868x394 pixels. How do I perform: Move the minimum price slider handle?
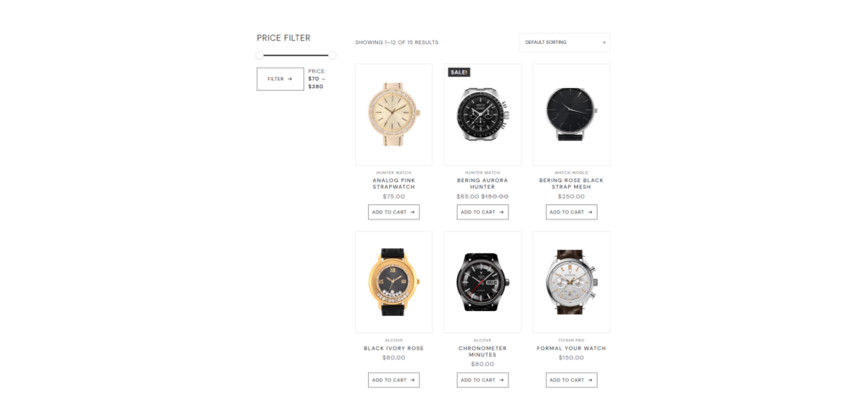tap(259, 55)
